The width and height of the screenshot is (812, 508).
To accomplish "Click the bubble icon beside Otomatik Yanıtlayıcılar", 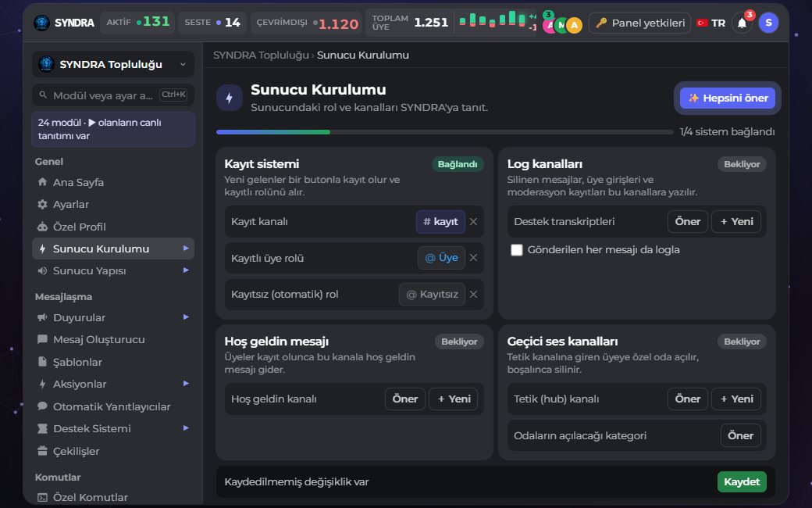I will (x=42, y=406).
